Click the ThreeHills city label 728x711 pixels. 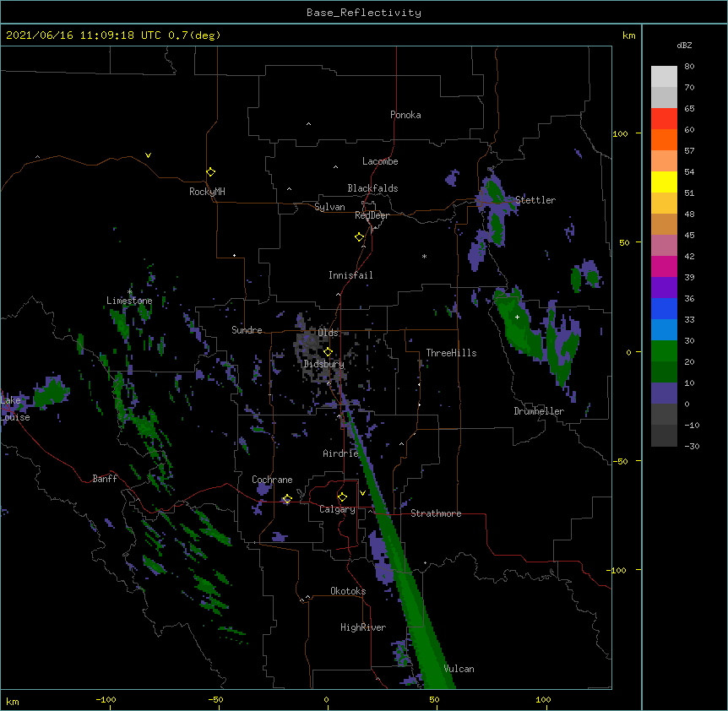(x=451, y=353)
